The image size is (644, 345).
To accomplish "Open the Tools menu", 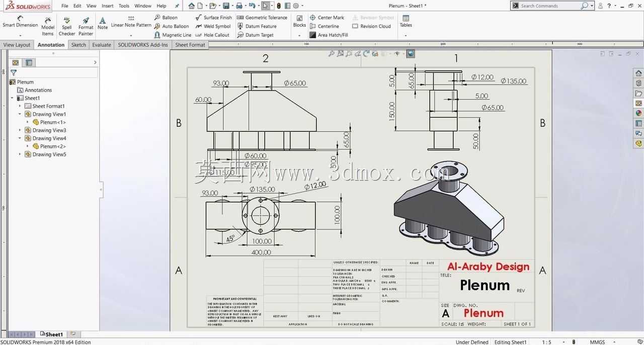I will click(124, 6).
